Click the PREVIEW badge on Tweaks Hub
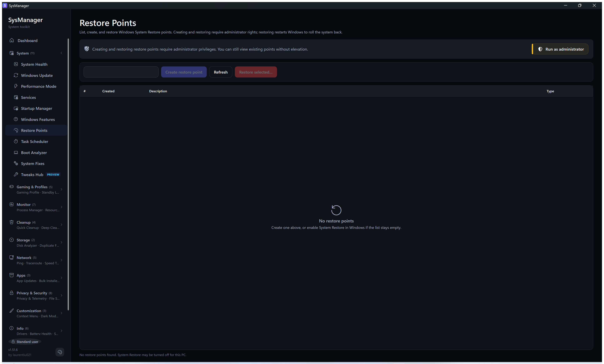Image resolution: width=604 pixels, height=364 pixels. (53, 175)
